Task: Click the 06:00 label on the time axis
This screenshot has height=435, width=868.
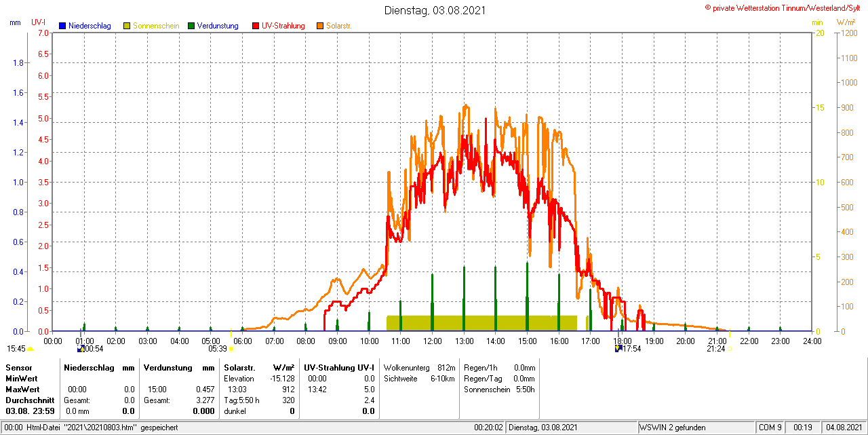Action: [242, 341]
